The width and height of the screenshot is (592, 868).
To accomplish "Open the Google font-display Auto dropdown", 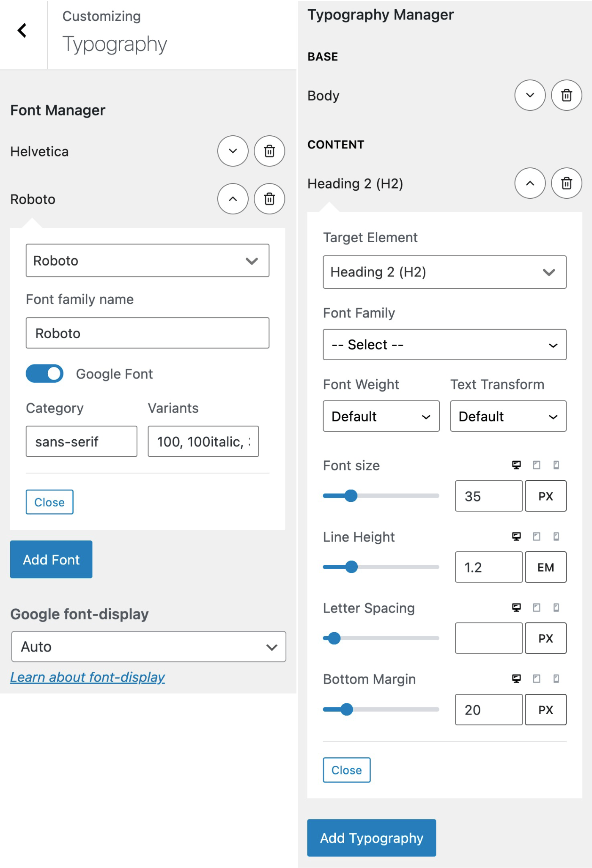I will coord(148,646).
